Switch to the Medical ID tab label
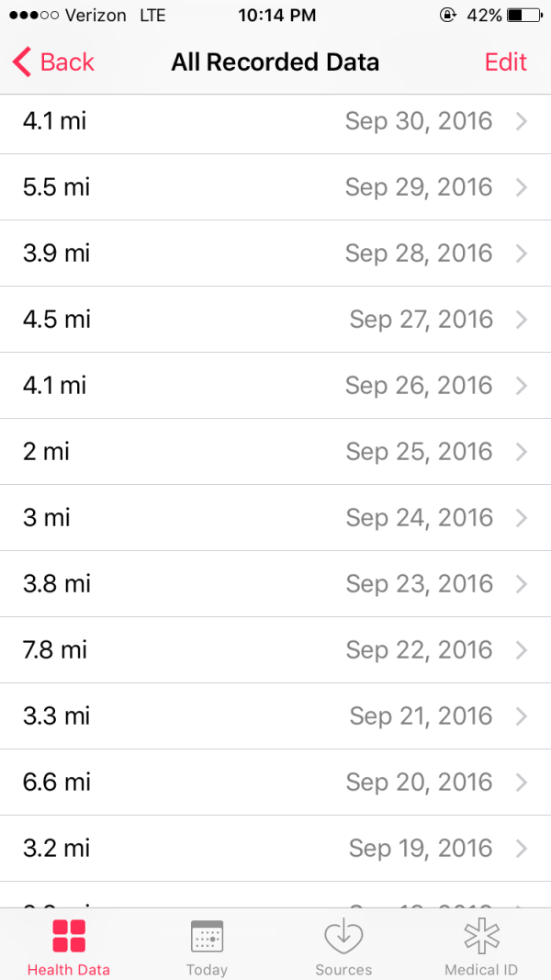This screenshot has height=980, width=551. [x=481, y=970]
